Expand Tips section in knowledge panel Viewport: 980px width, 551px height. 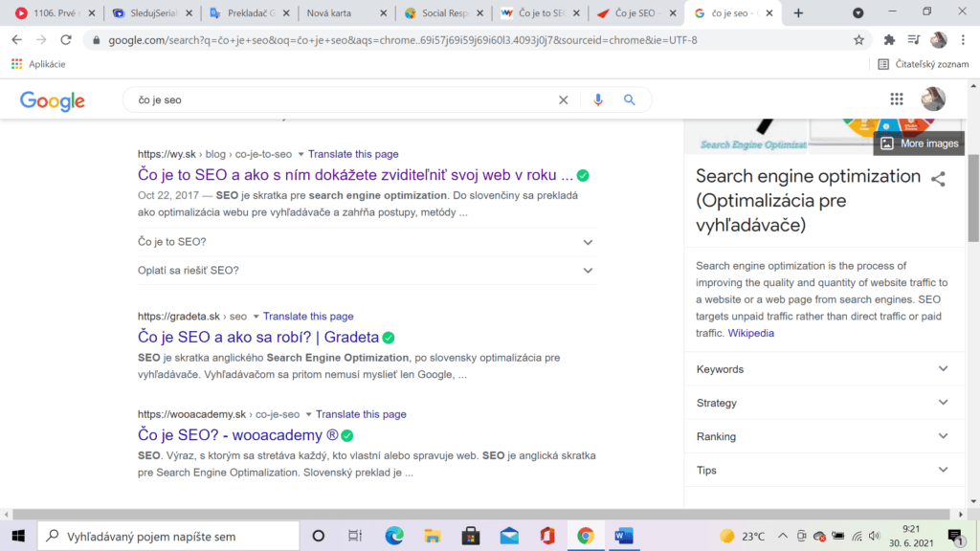(x=822, y=471)
